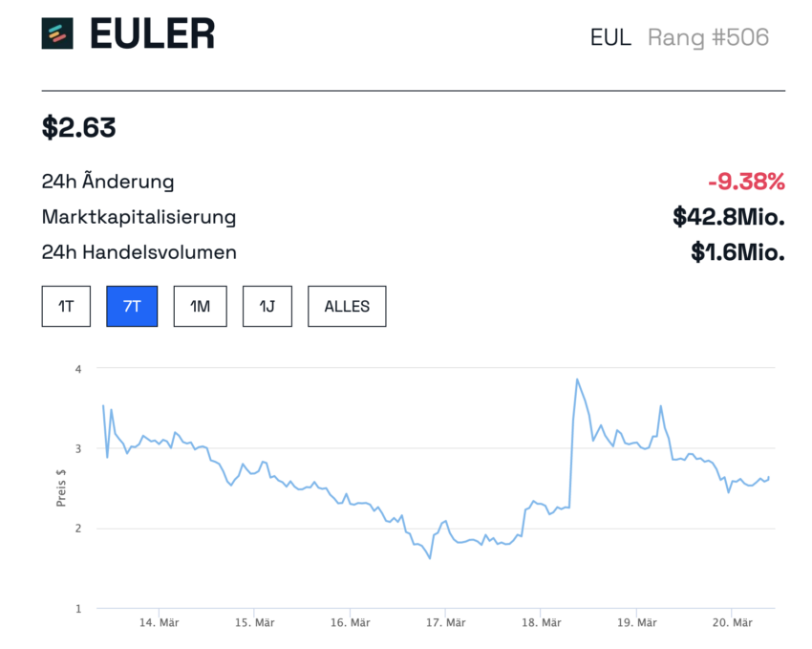Click the -9.38% change value
The image size is (812, 649).
(746, 182)
